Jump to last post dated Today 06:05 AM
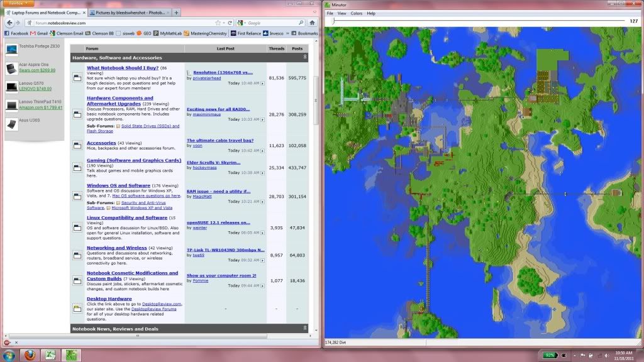 tap(262, 233)
